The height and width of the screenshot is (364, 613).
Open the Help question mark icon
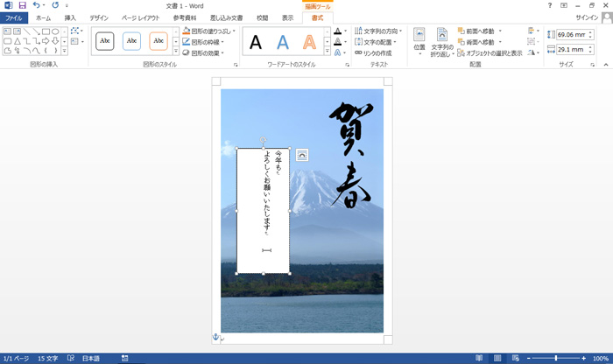[550, 5]
